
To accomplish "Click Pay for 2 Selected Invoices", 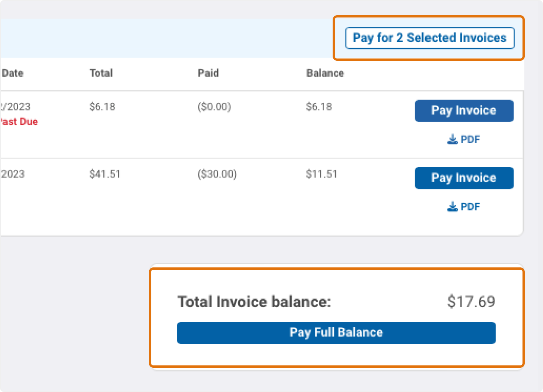I will point(429,38).
